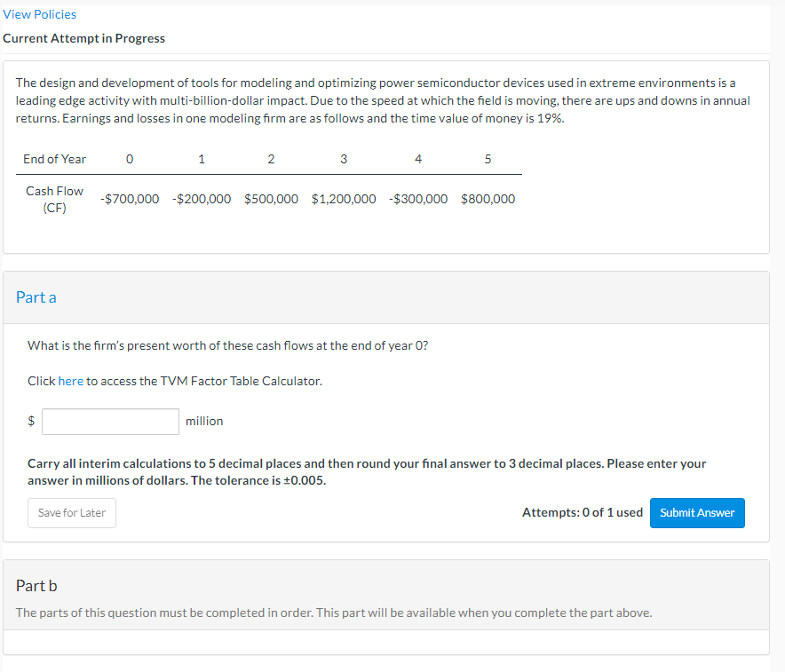Viewport: 785px width, 672px height.
Task: Click here to access the TVM Factor Table Calculator
Action: (70, 380)
